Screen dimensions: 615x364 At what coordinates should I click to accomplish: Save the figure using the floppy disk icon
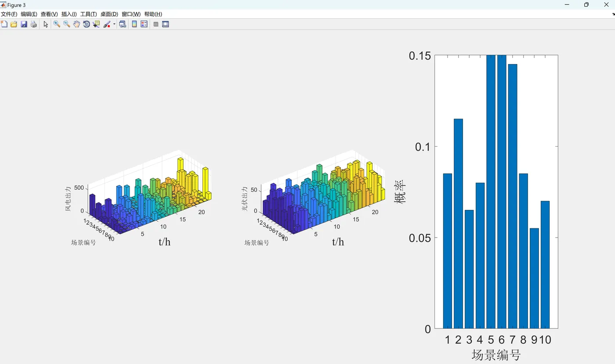[24, 24]
